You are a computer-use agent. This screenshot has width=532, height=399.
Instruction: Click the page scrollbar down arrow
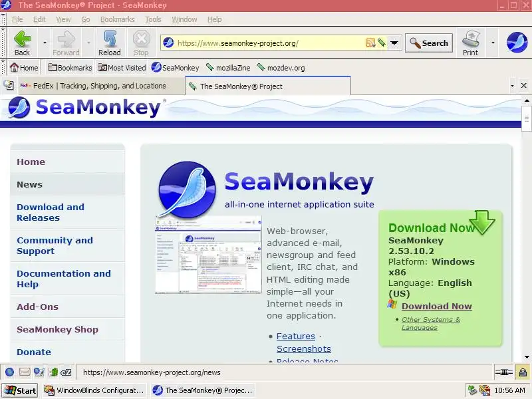pos(527,357)
